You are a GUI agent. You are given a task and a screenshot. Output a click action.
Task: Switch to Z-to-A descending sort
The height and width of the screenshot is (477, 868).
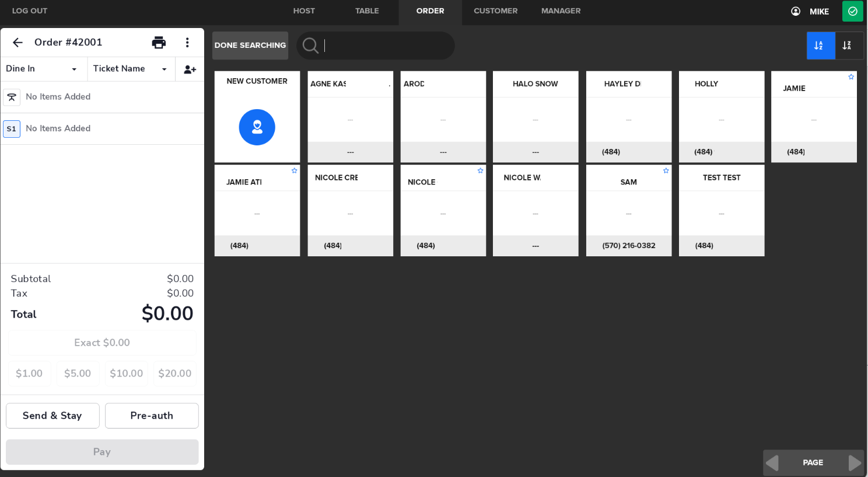(x=848, y=46)
